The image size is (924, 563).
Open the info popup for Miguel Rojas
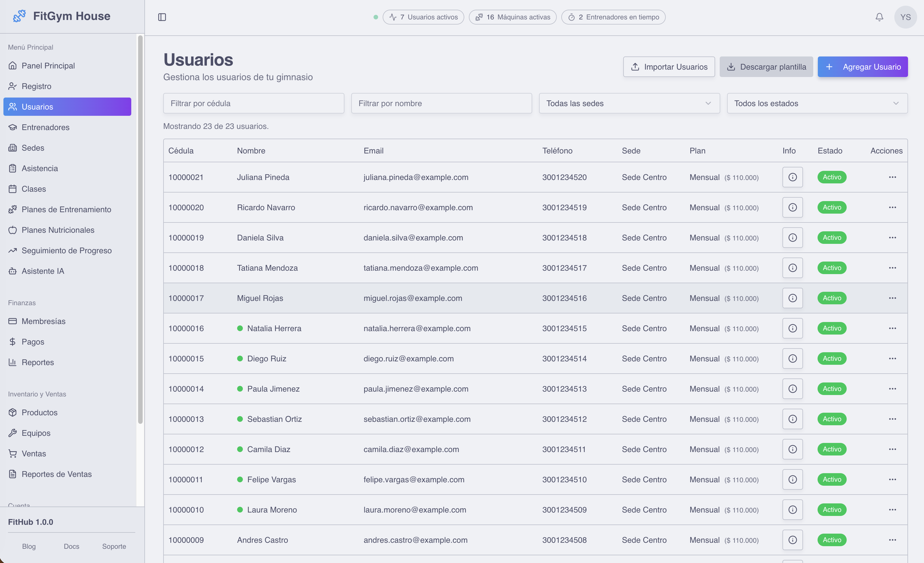tap(792, 298)
